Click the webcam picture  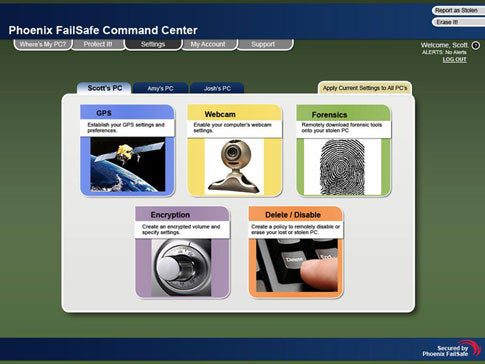coord(234,167)
